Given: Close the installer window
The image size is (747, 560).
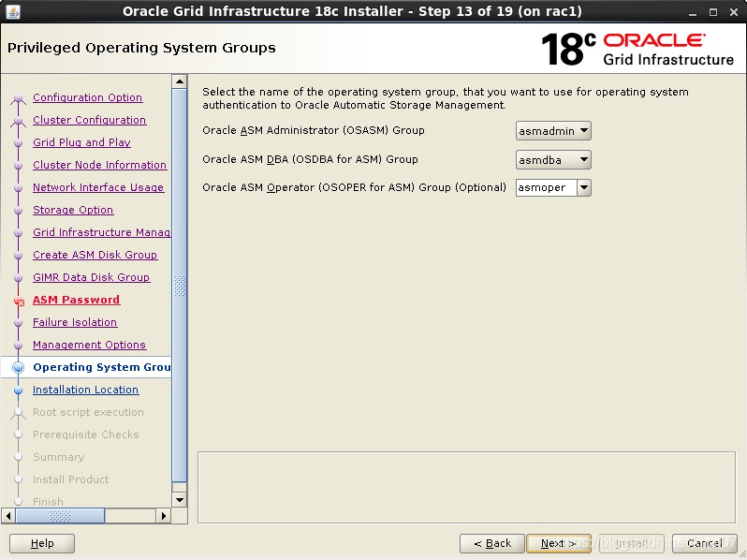Looking at the screenshot, I should (x=734, y=12).
